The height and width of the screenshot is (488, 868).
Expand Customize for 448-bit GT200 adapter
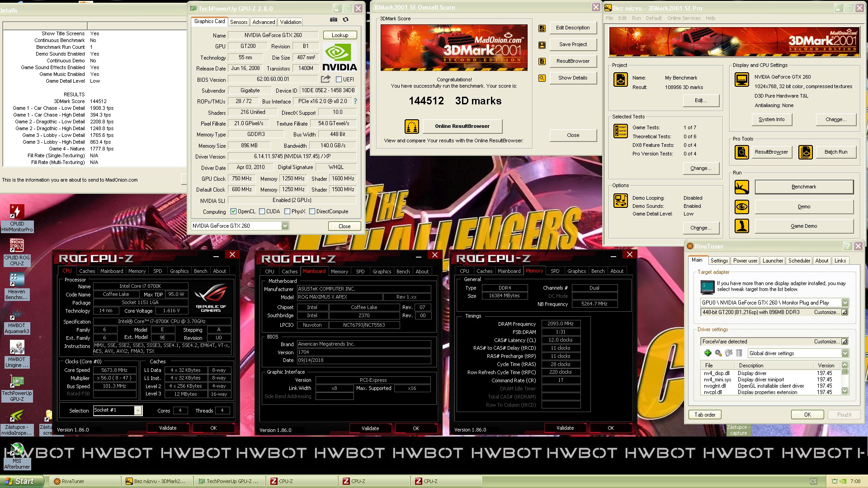point(844,312)
